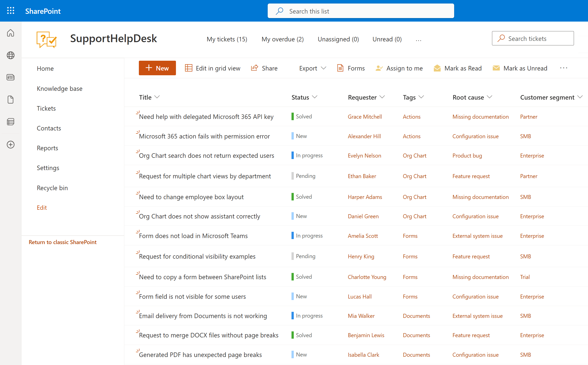Open ticket Need help with delegated Microsoft 365 API key
The image size is (588, 365).
(206, 117)
